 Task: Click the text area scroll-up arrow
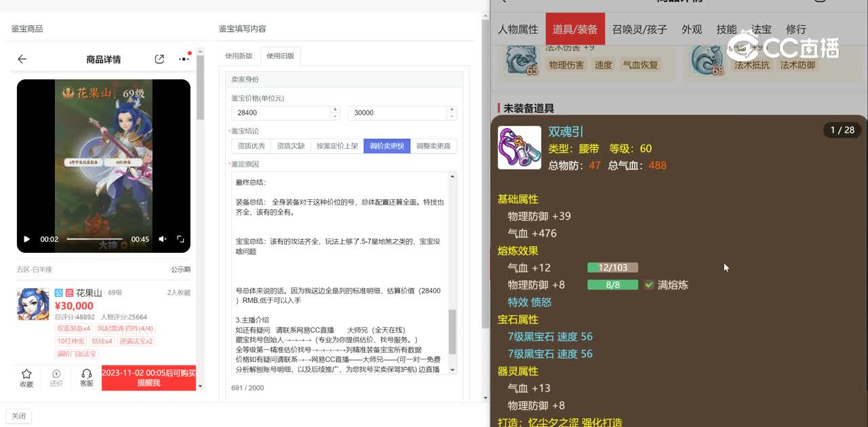453,176
